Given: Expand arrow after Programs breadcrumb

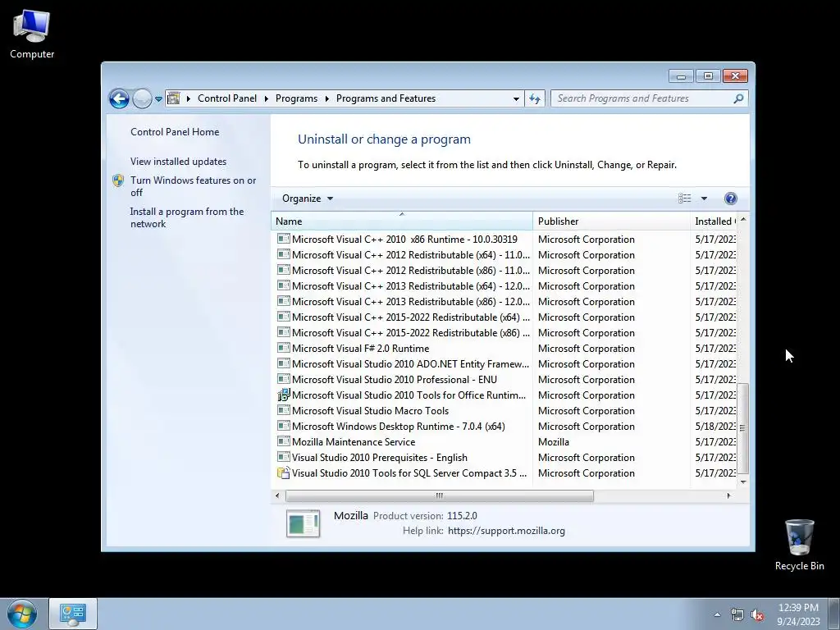Looking at the screenshot, I should click(326, 98).
